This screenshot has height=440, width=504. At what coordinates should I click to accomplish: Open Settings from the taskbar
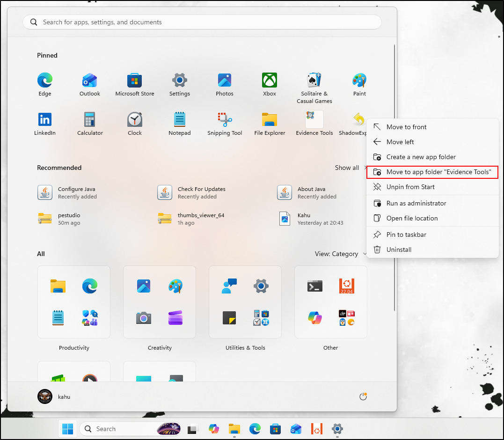point(337,429)
